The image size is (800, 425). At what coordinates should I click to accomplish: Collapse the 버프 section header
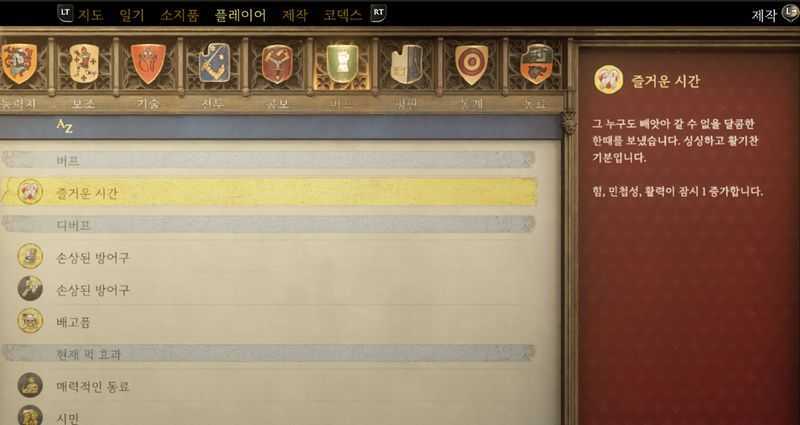click(268, 160)
